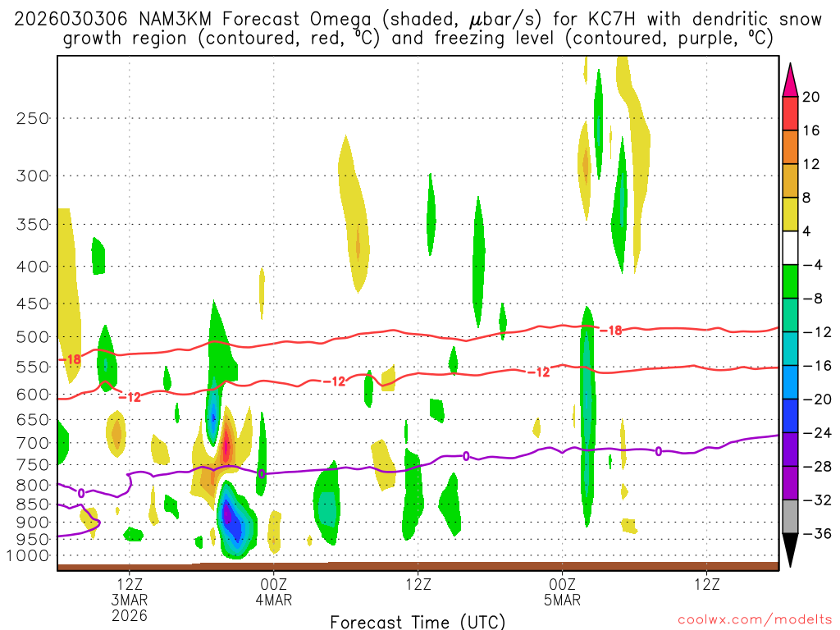This screenshot has width=840, height=630.
Task: Click the 500 pressure level label
Action: (x=33, y=337)
